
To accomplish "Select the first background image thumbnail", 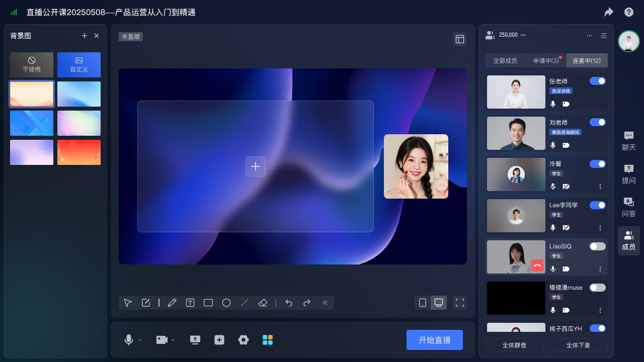I will 32,94.
